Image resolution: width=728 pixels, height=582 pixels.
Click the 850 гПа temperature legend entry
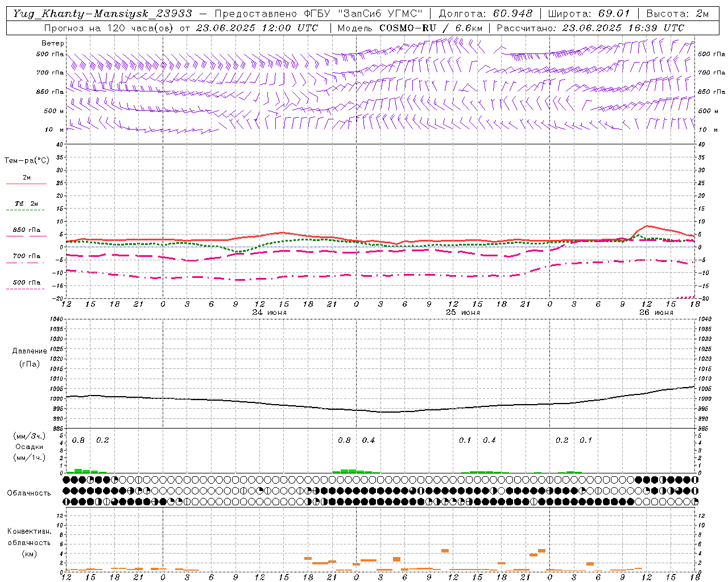26,232
